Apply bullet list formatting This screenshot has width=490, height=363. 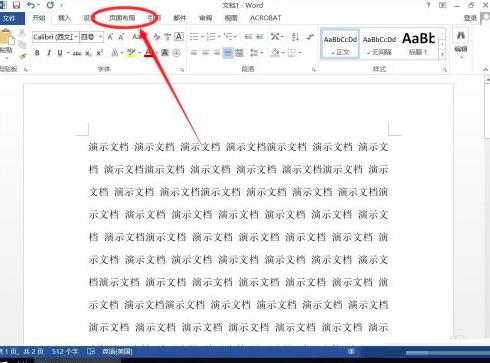tap(194, 37)
